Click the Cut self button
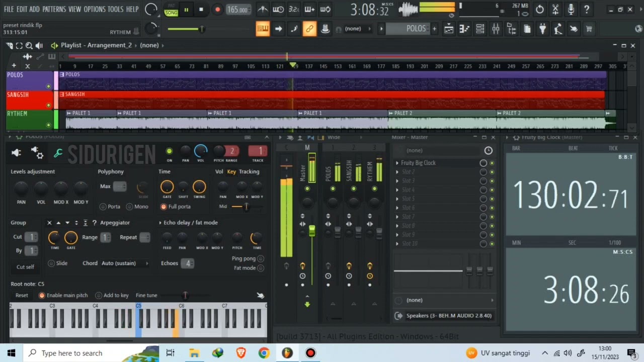Screen dimensions: 644x362 tap(25, 267)
